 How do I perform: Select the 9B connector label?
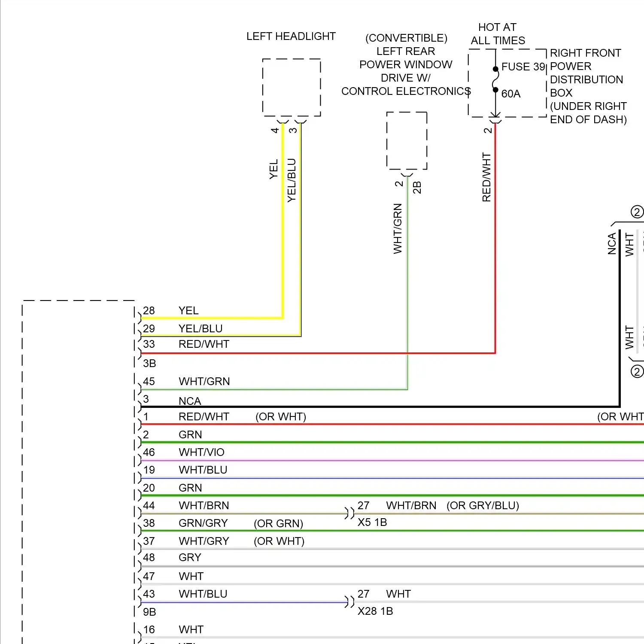tap(149, 612)
